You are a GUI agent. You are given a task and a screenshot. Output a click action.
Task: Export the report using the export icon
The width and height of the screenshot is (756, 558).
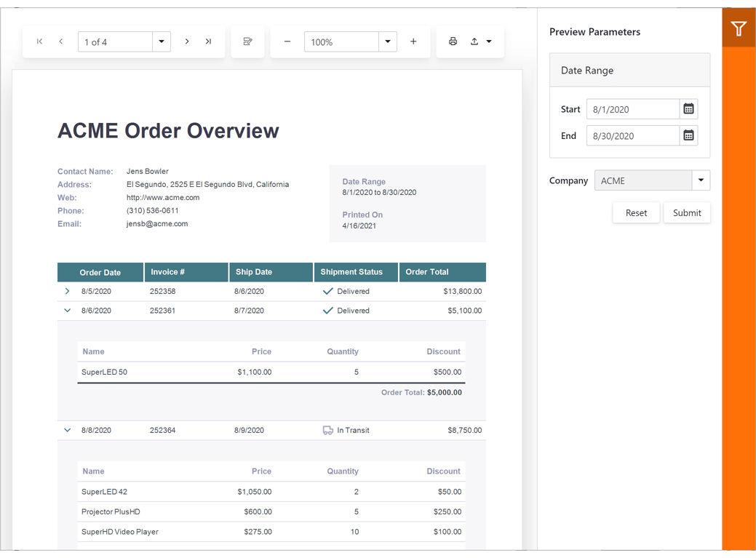pos(475,41)
